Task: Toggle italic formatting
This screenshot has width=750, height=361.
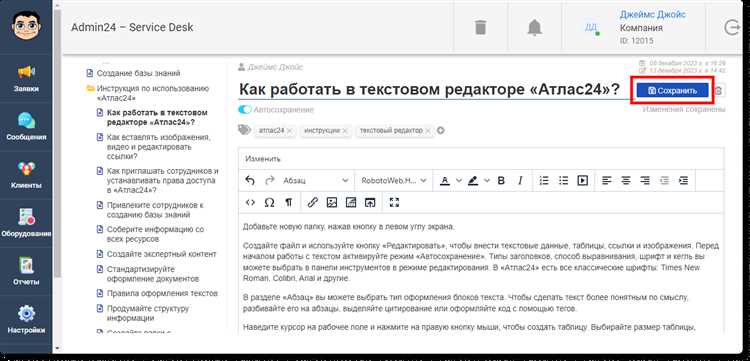Action: click(520, 180)
